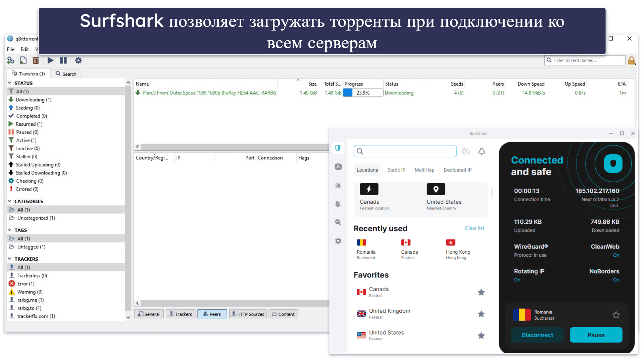The width and height of the screenshot is (644, 362).
Task: Resume torrents with the play icon
Action: point(50,60)
